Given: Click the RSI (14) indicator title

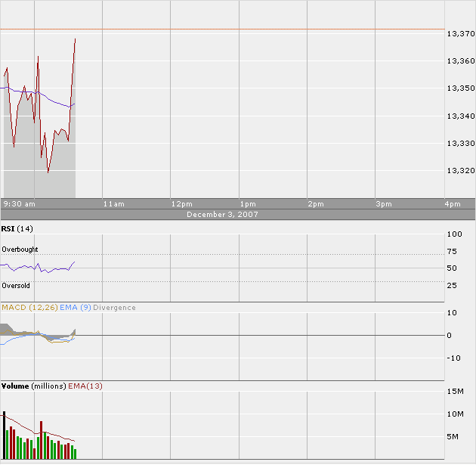Looking at the screenshot, I should (17, 228).
